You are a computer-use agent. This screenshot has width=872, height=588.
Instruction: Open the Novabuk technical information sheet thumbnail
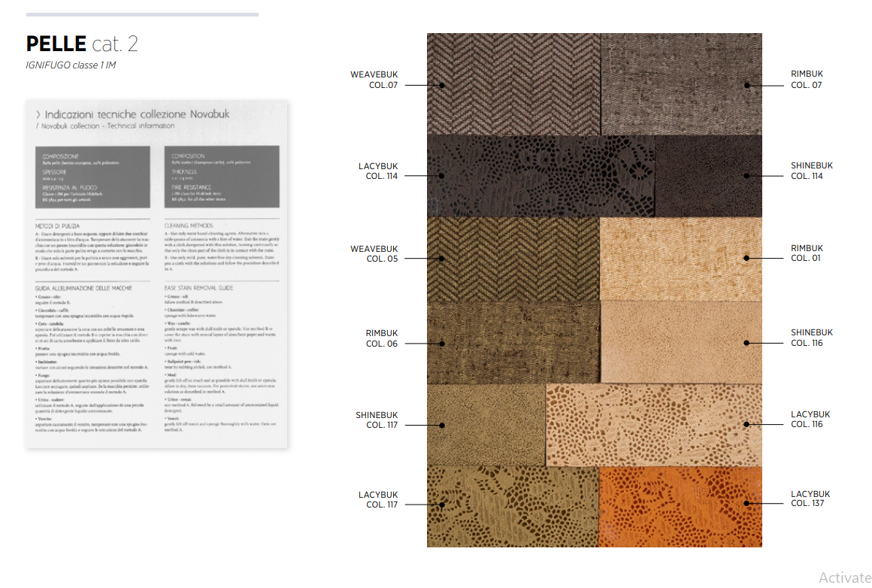pos(157,274)
